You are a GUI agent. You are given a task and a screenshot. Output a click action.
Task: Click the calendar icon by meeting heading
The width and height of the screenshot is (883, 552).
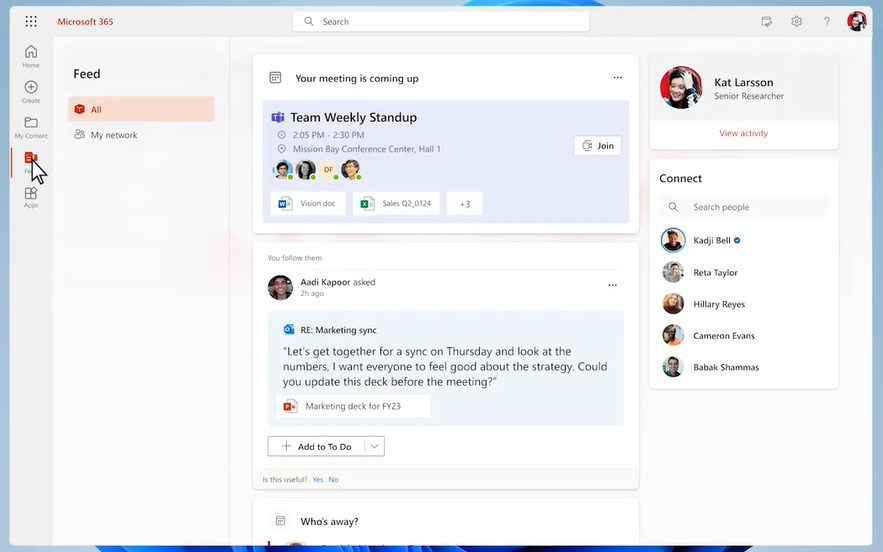(x=275, y=78)
